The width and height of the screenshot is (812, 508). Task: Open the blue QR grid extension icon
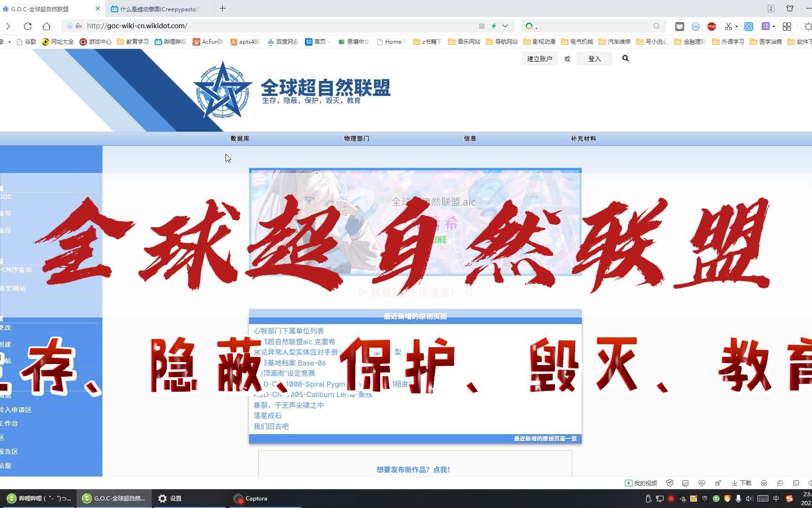(x=749, y=26)
